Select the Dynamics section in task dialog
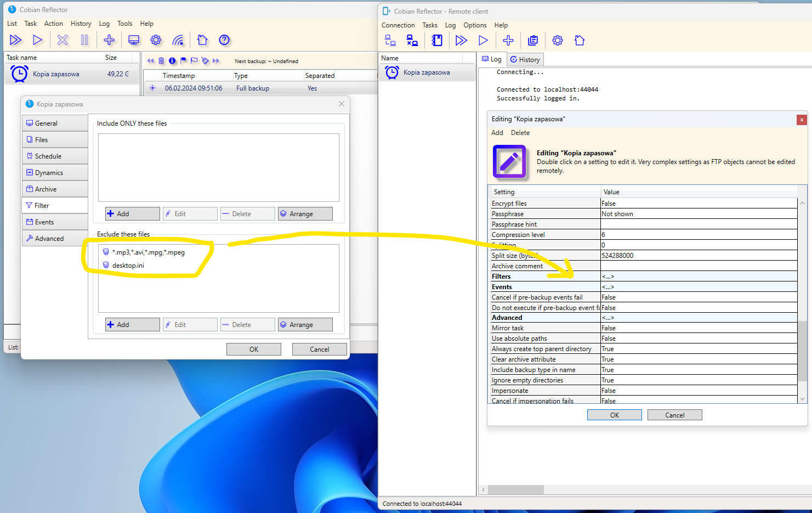The image size is (812, 513). point(55,173)
